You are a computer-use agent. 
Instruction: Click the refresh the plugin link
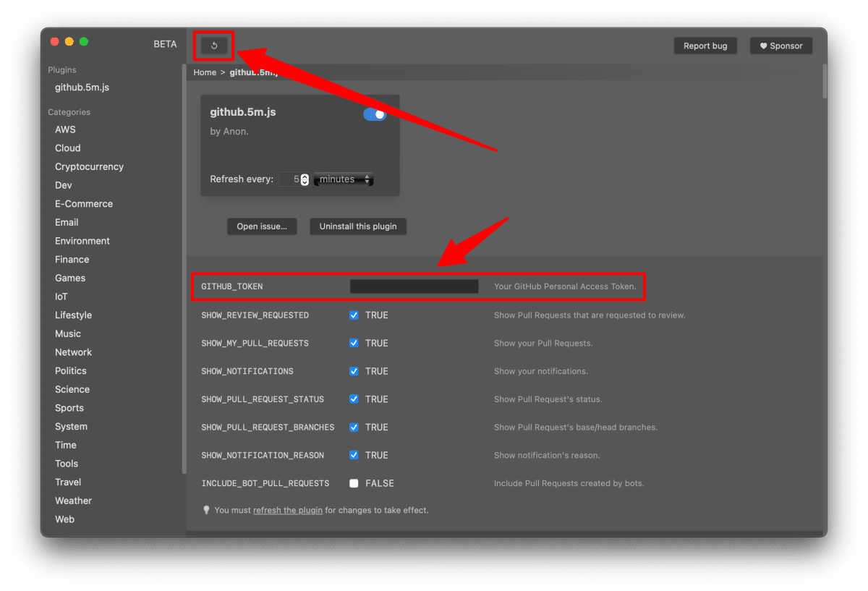288,510
